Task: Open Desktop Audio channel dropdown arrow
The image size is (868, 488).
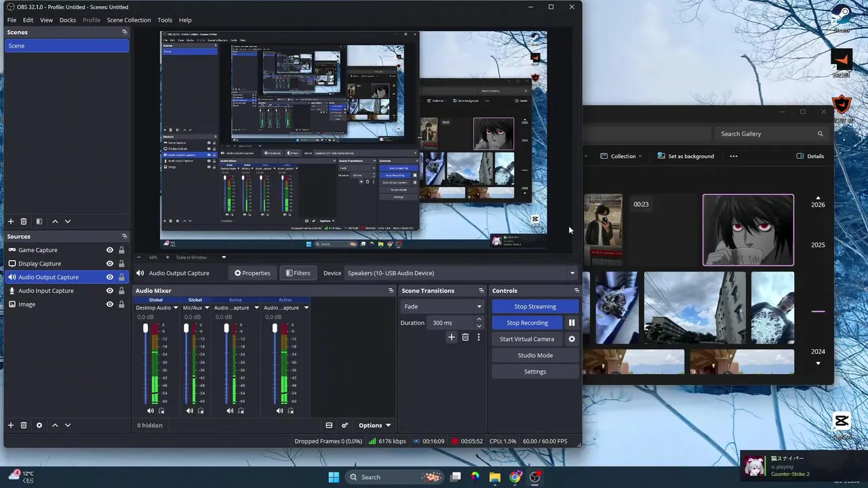Action: tap(176, 308)
